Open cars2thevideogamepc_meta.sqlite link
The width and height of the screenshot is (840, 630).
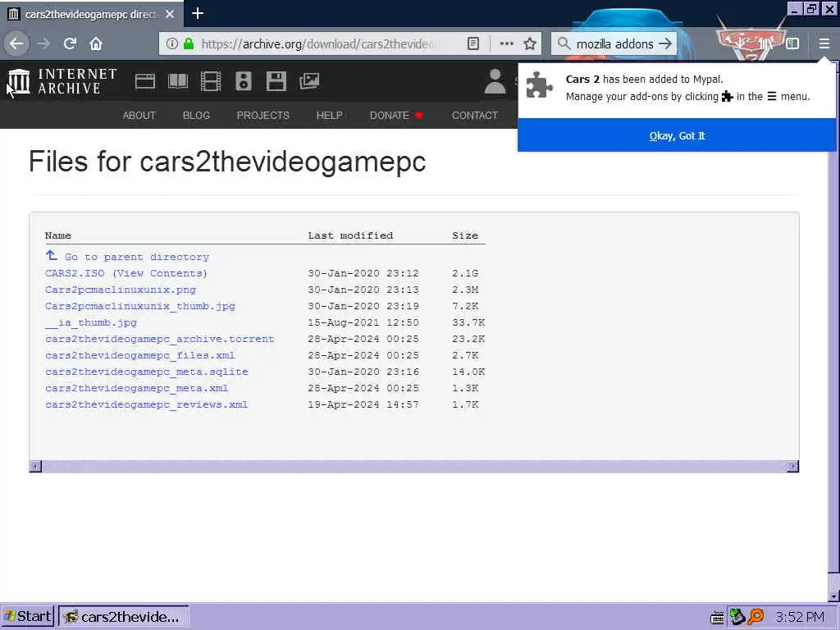point(147,372)
